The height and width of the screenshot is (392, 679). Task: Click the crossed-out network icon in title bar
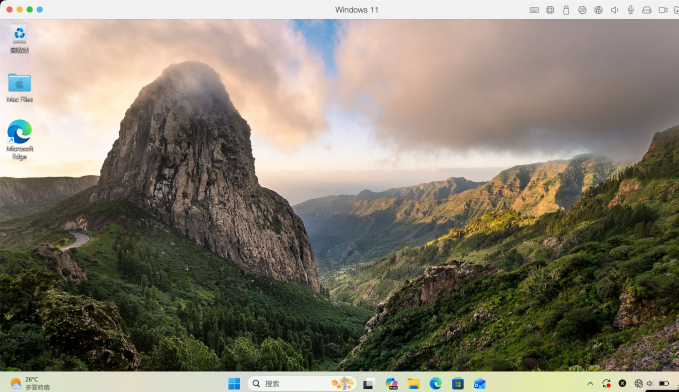pos(582,10)
